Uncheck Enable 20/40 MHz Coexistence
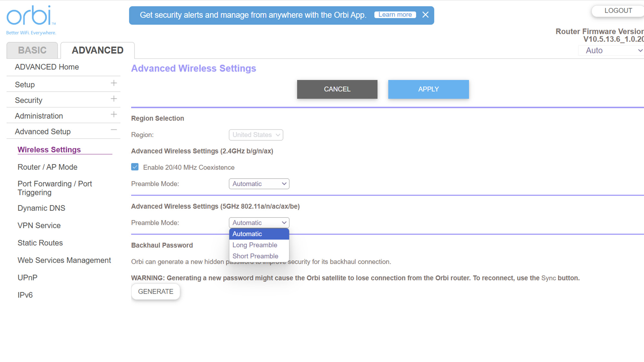The width and height of the screenshot is (644, 362). [135, 167]
